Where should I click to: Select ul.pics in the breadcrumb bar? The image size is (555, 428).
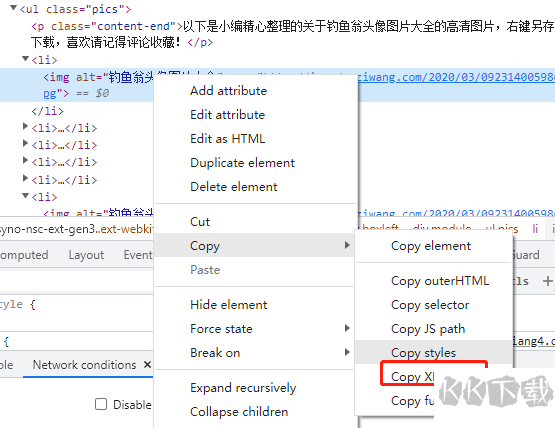tap(502, 228)
